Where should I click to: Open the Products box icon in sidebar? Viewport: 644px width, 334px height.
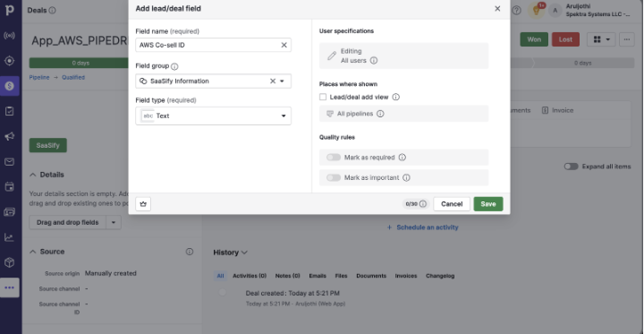coord(10,262)
